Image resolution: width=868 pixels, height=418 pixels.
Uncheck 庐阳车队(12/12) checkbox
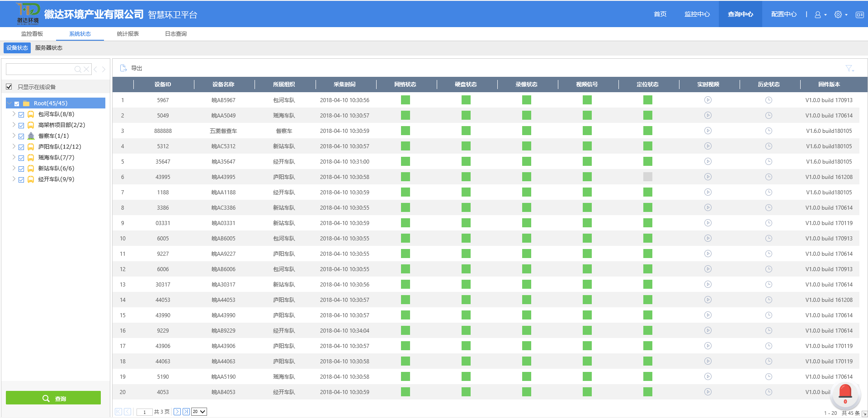21,147
